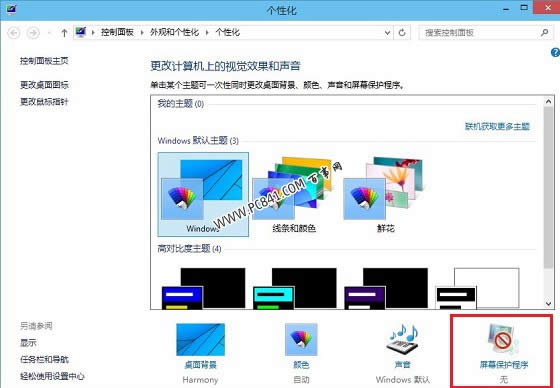Image resolution: width=560 pixels, height=388 pixels.
Task: Open the 声音 sound scheme icon
Action: 402,339
